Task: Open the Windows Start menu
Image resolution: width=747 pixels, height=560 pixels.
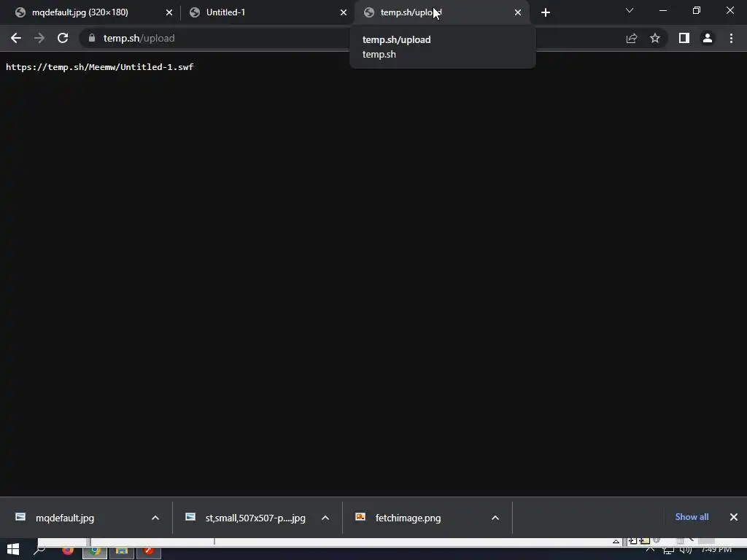Action: 13,550
